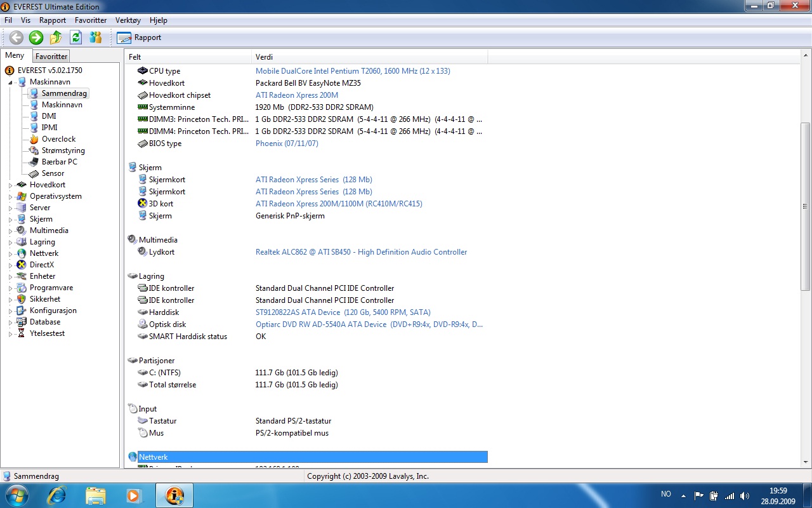
Task: Open the ATI Radeon Xpress 200M chipset link
Action: pyautogui.click(x=297, y=95)
